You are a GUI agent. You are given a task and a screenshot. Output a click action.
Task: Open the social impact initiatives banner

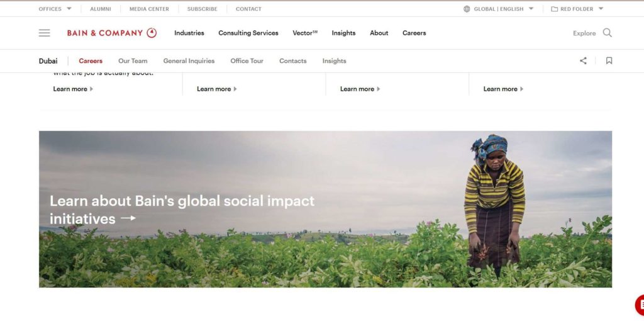click(325, 209)
